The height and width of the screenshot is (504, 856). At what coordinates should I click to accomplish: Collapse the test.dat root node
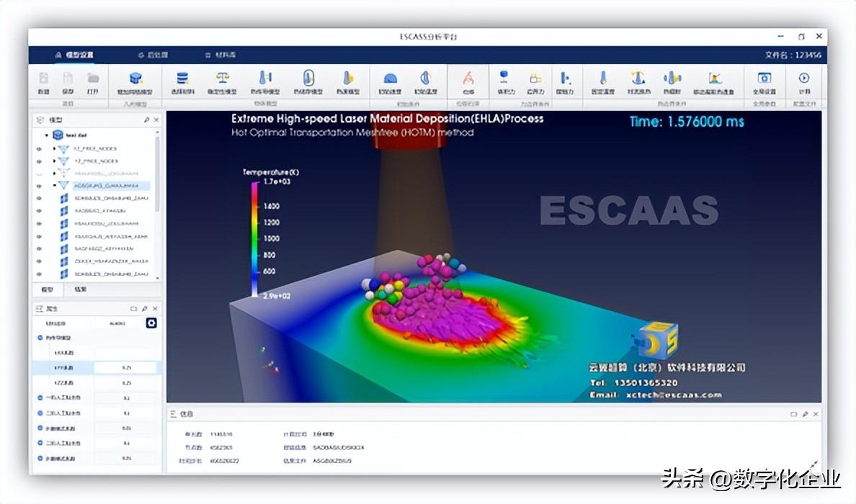pos(46,135)
